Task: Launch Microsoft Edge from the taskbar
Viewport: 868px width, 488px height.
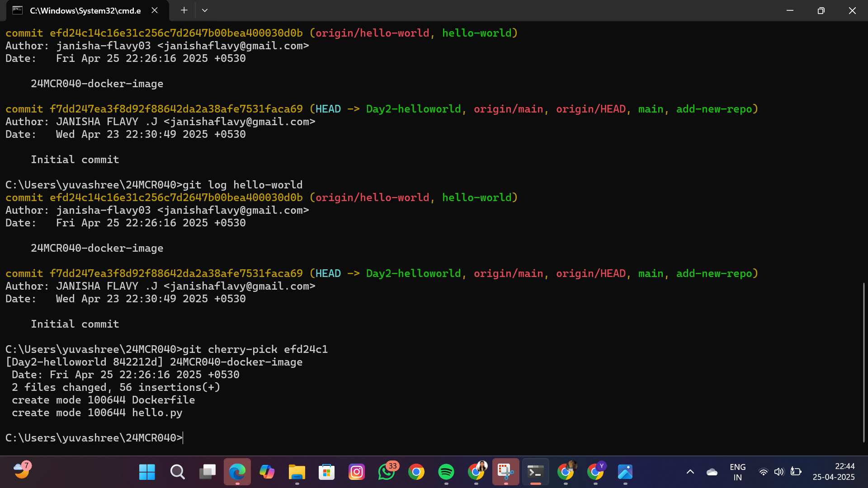Action: point(237,472)
